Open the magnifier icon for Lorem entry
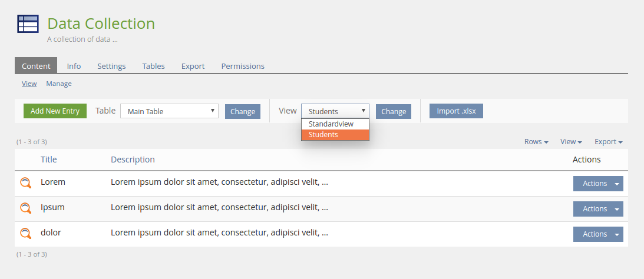The image size is (644, 279). 25,183
